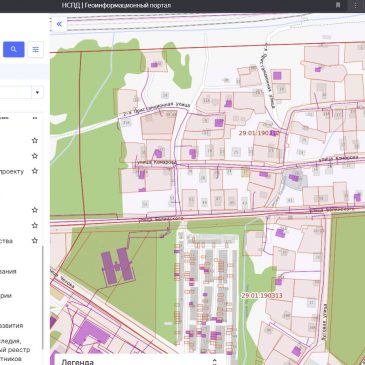This screenshot has height=365, width=365.
Task: Toggle star directly above the 'ства' row
Action: point(35,225)
